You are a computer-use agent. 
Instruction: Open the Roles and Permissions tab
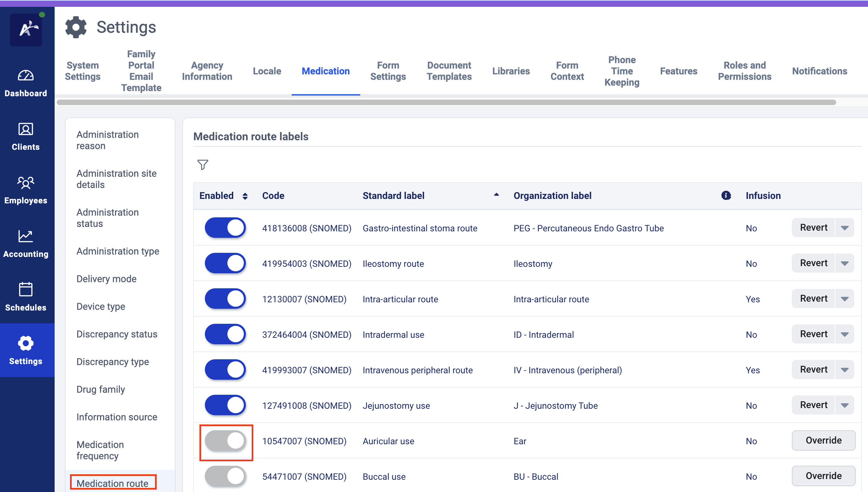744,71
